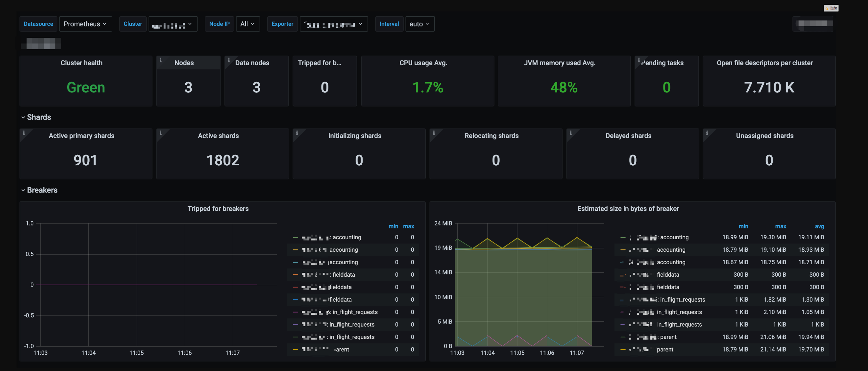Click info icon on Unassigned shards panel
This screenshot has width=868, height=371.
pos(707,133)
